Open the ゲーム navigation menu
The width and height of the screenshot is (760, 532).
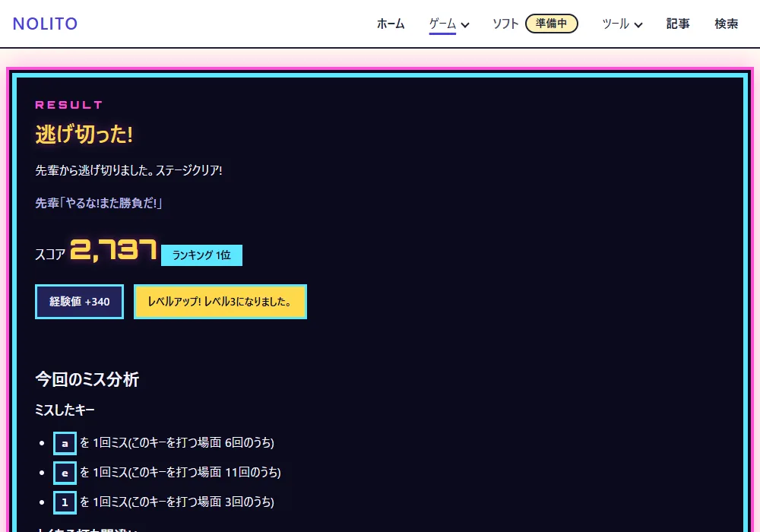tap(442, 24)
